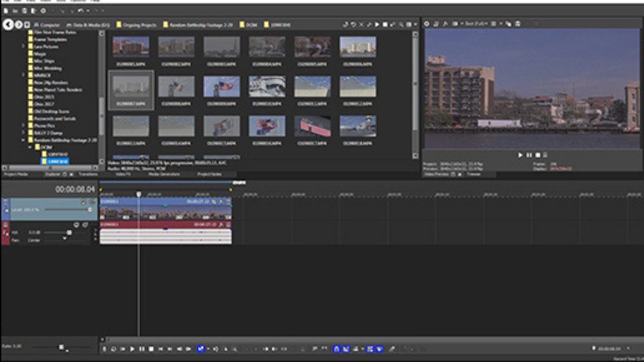This screenshot has width=644, height=362.
Task: Switch to the Media Generators tab
Action: point(163,174)
